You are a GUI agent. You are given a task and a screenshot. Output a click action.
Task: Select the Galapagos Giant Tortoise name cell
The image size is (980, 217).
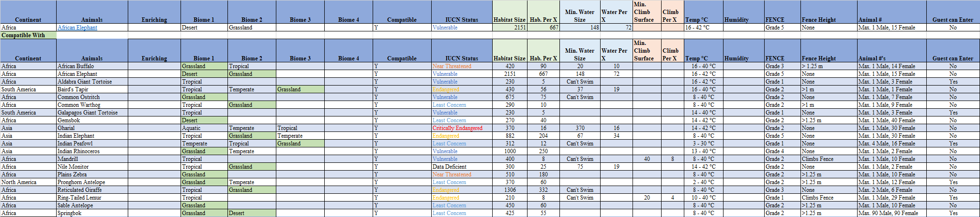tap(88, 113)
